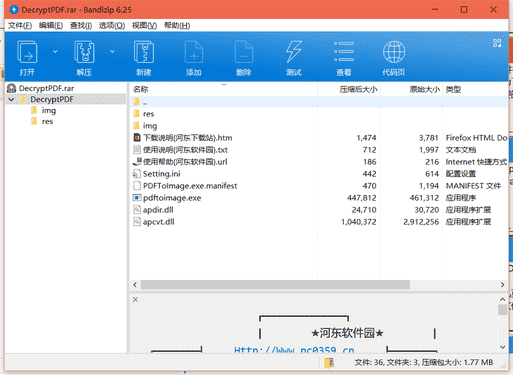This screenshot has height=375, width=513.
Task: Click the file list horizontal scrollbar thumb
Action: [275, 285]
